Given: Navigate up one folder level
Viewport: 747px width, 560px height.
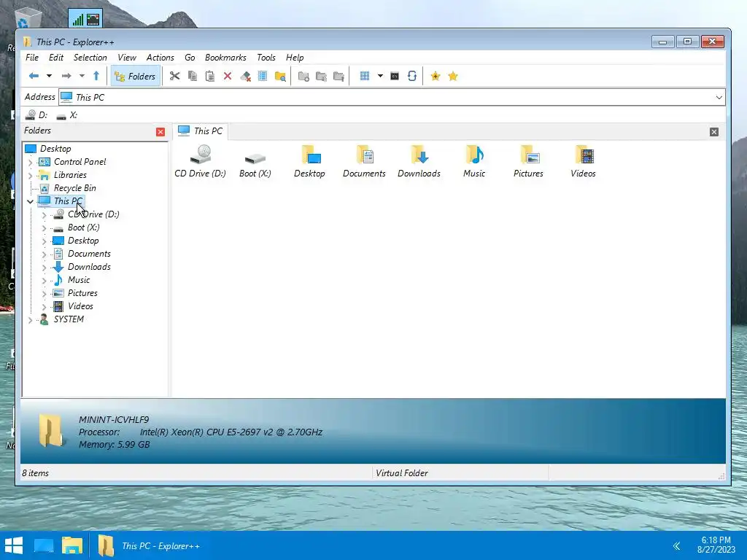Looking at the screenshot, I should (96, 76).
